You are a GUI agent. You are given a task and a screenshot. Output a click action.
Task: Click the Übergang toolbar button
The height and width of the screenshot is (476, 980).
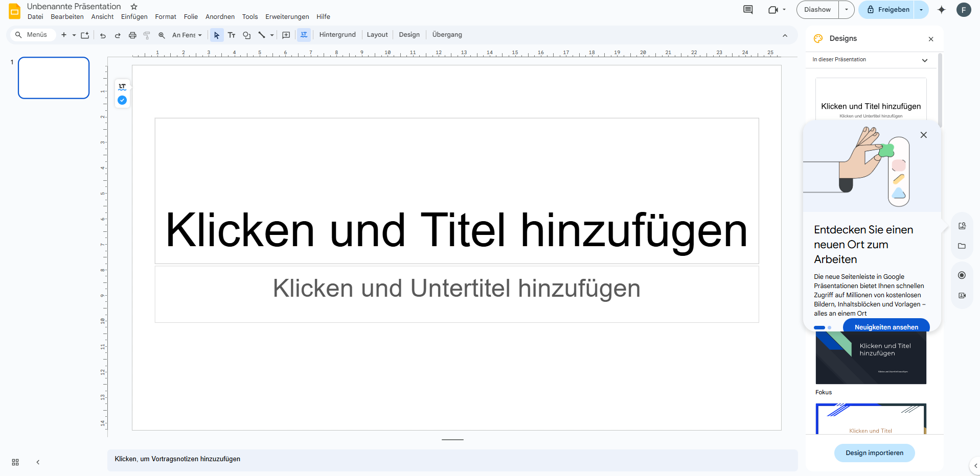tap(447, 35)
